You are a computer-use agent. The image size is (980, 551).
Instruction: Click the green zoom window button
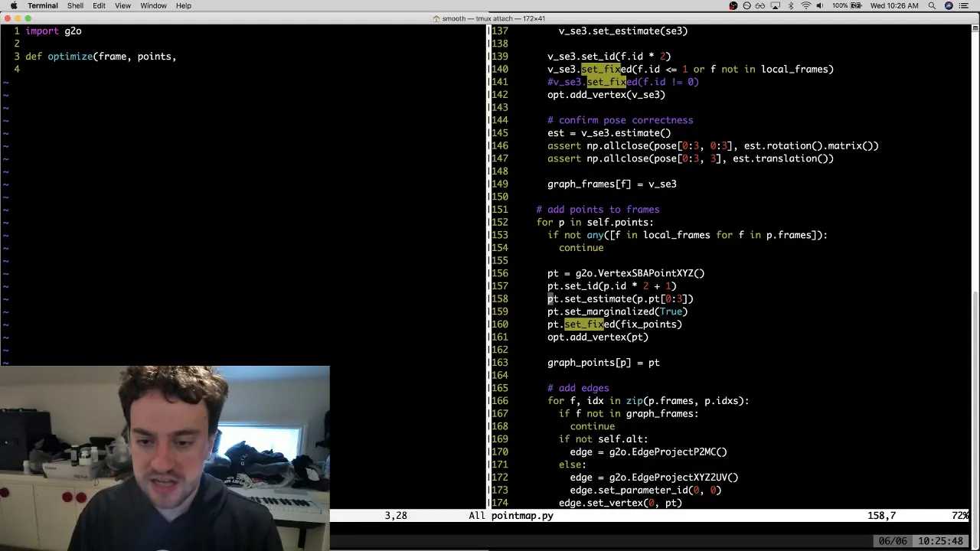[x=28, y=18]
